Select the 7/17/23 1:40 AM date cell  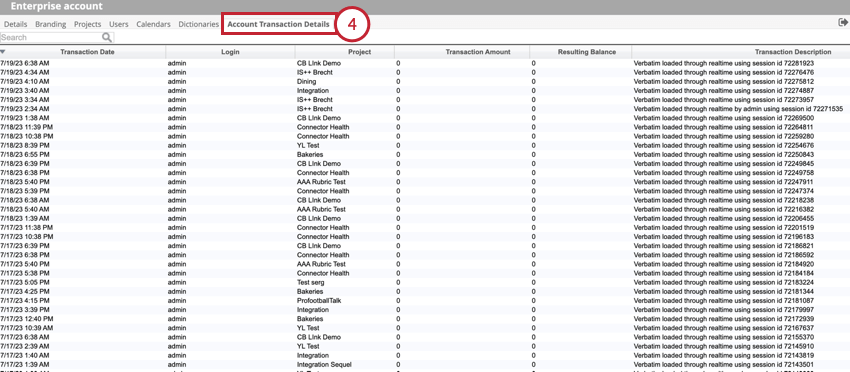(x=24, y=355)
